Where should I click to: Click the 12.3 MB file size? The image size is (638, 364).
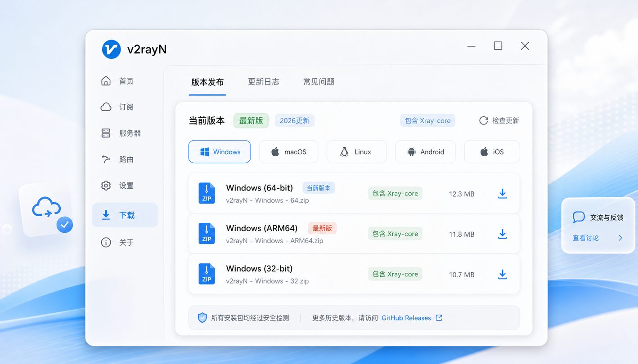coord(462,194)
